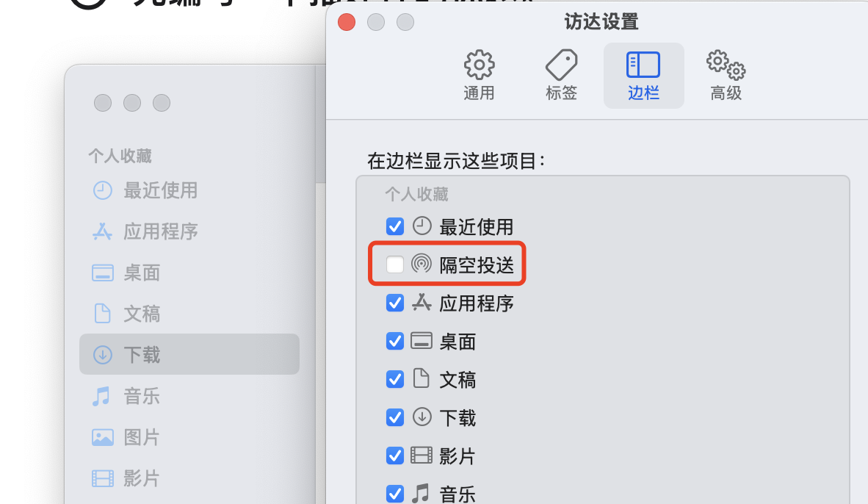Viewport: 868px width, 504px height.
Task: Switch to the 标签 tags tab
Action: pos(561,76)
